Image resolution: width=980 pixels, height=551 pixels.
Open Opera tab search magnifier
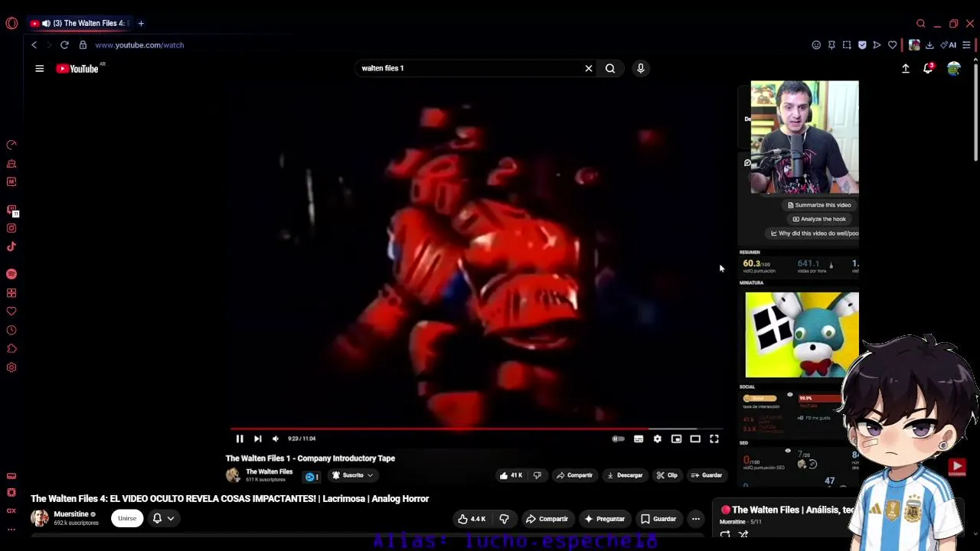coord(921,23)
